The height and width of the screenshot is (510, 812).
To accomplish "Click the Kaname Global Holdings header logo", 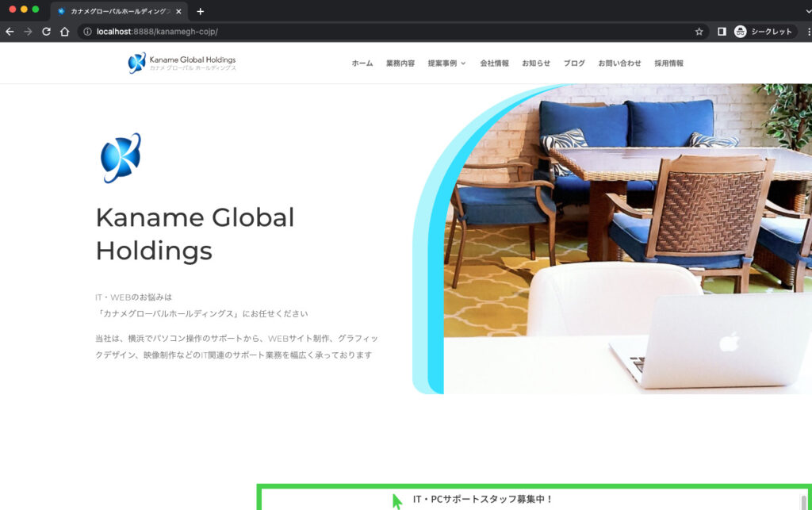I will pyautogui.click(x=182, y=63).
